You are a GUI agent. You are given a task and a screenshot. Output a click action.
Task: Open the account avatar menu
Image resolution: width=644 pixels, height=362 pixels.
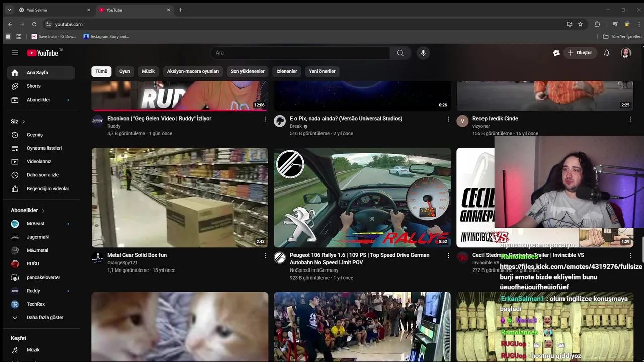[x=626, y=53]
